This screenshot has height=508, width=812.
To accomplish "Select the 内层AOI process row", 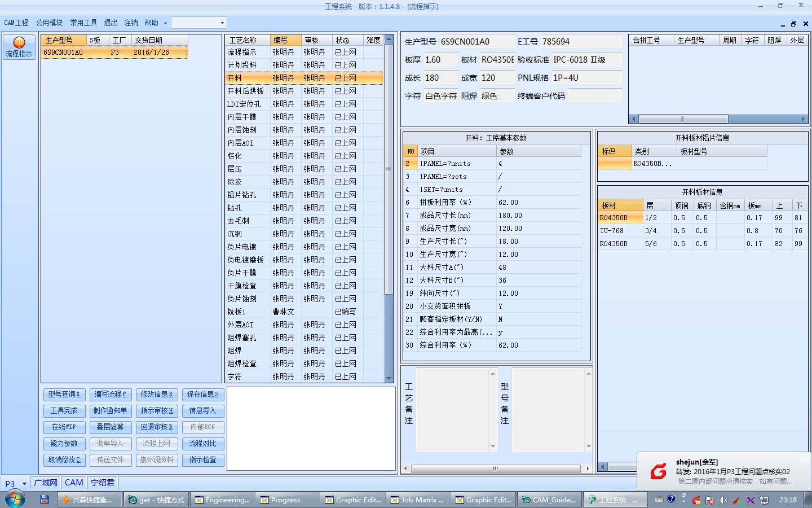I will click(x=304, y=143).
